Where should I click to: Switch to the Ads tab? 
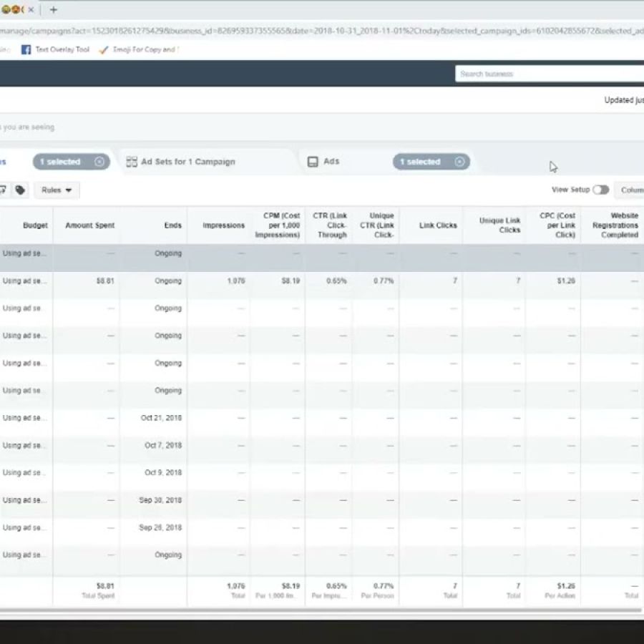click(331, 162)
